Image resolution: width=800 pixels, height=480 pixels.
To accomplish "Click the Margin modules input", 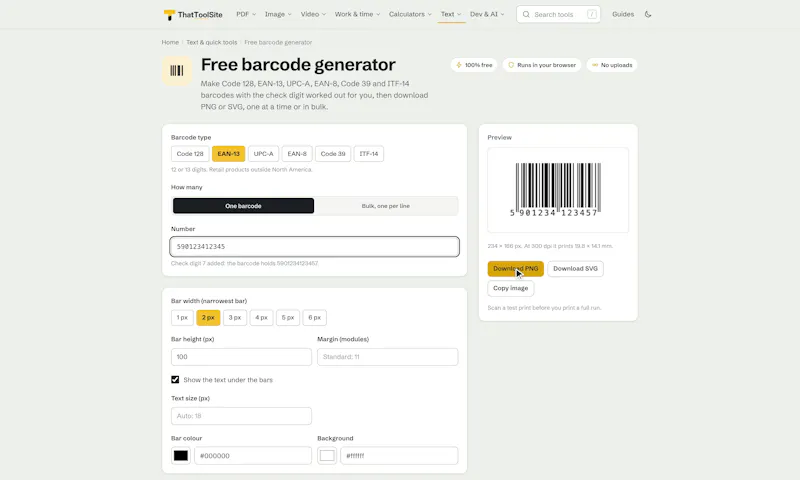I will (388, 357).
